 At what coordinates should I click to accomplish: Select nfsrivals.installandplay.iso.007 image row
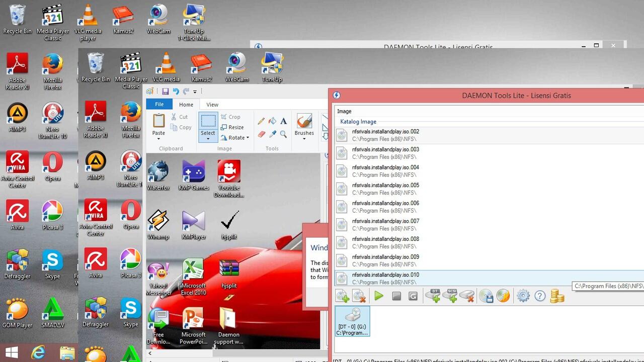click(x=489, y=225)
